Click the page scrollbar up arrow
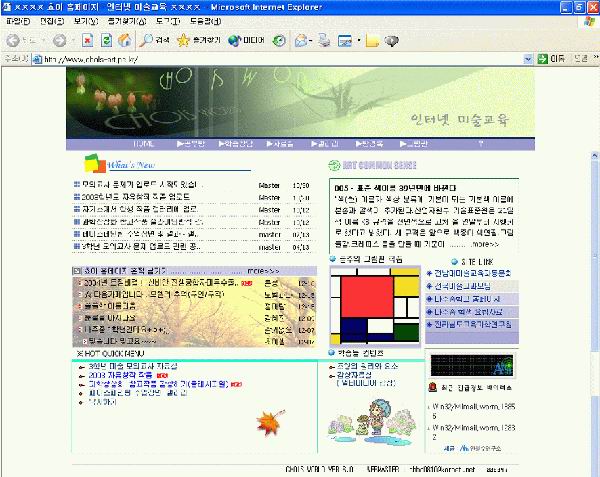This screenshot has width=600, height=477. (x=595, y=156)
